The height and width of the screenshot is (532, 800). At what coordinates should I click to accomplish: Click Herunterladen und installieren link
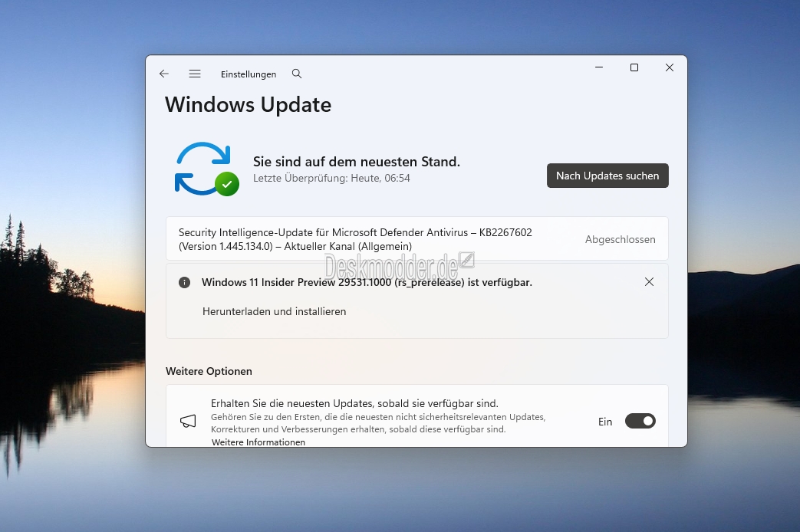274,311
